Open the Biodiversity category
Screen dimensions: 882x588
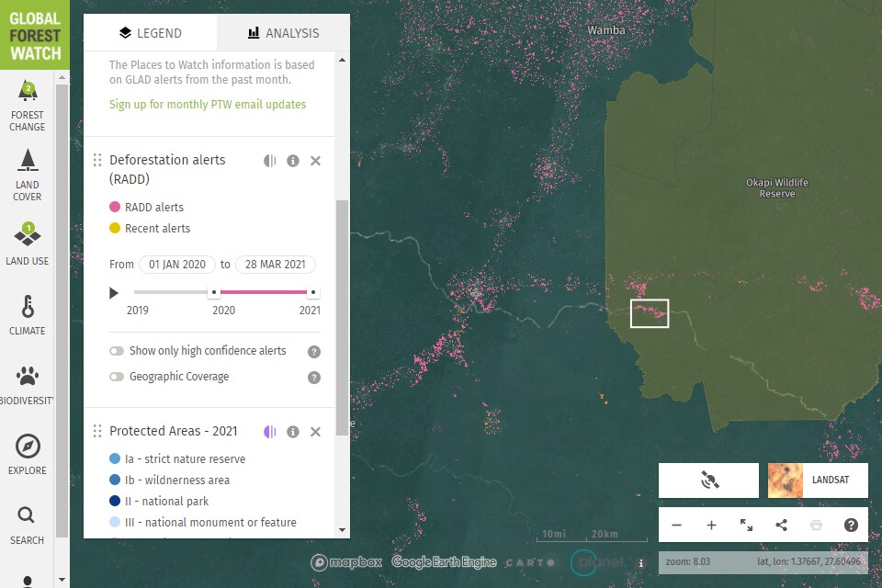pyautogui.click(x=27, y=385)
